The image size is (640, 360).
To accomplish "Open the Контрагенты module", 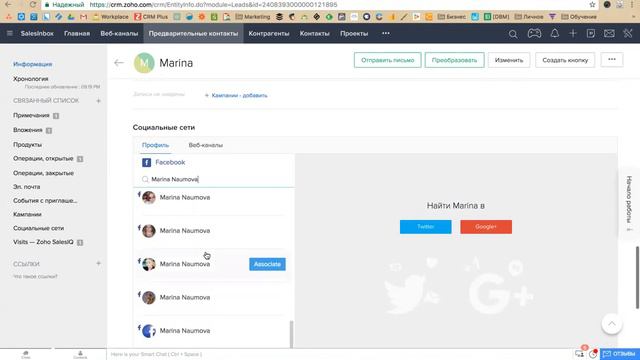I will click(x=269, y=33).
